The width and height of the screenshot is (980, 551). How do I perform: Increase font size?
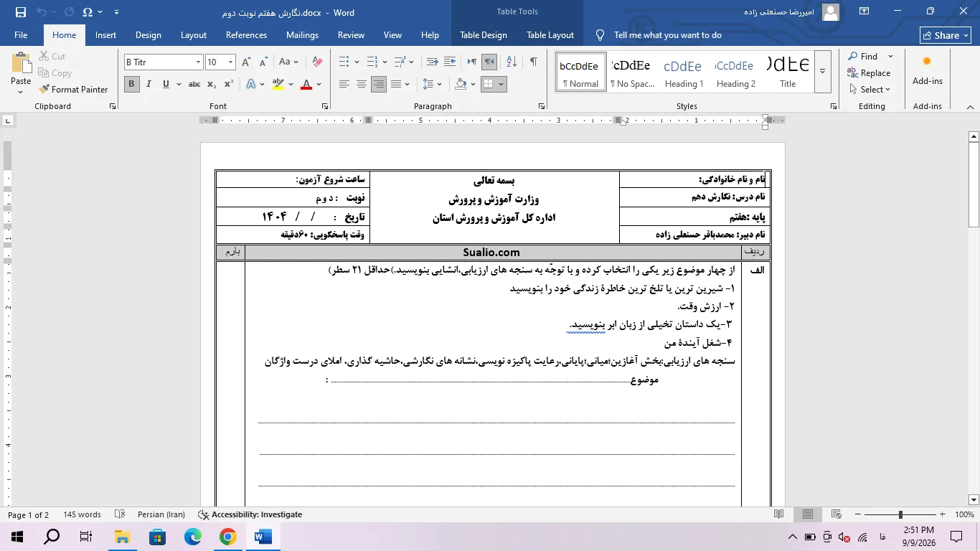click(247, 62)
